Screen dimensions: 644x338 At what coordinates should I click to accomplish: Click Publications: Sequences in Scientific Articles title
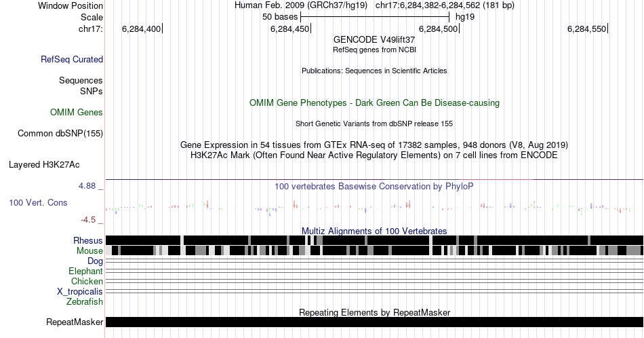[x=374, y=71]
